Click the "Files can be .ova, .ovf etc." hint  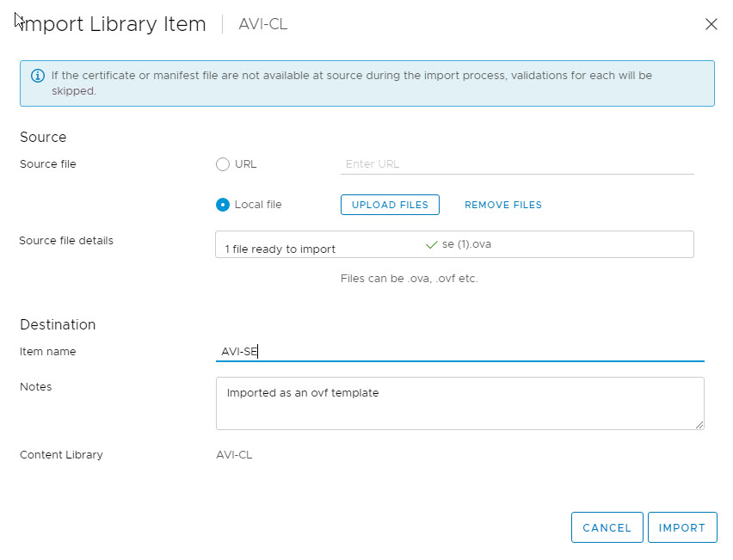410,279
